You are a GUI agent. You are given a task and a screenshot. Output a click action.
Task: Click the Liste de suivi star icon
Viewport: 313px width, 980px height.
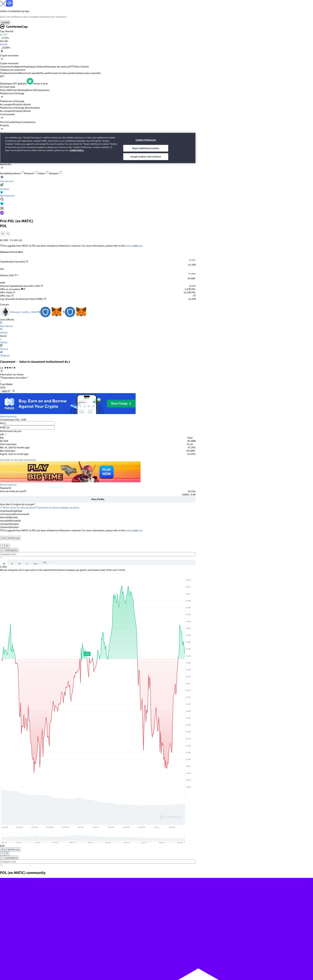(2, 177)
